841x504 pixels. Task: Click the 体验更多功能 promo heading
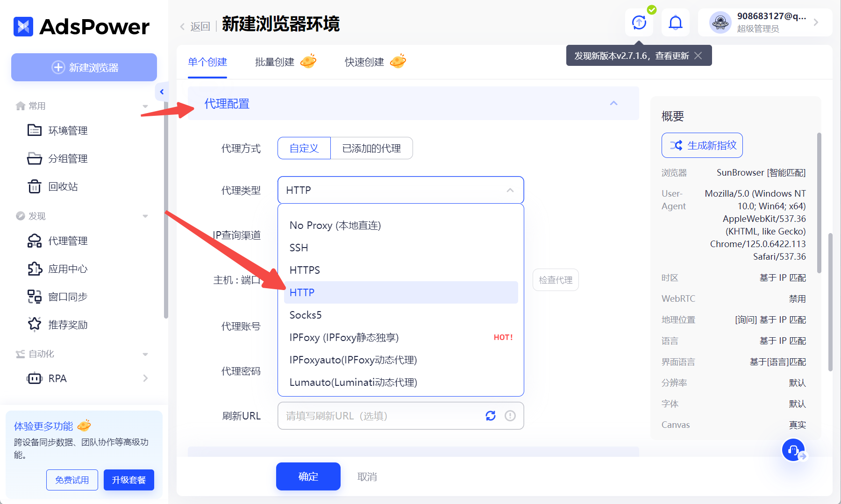point(43,426)
